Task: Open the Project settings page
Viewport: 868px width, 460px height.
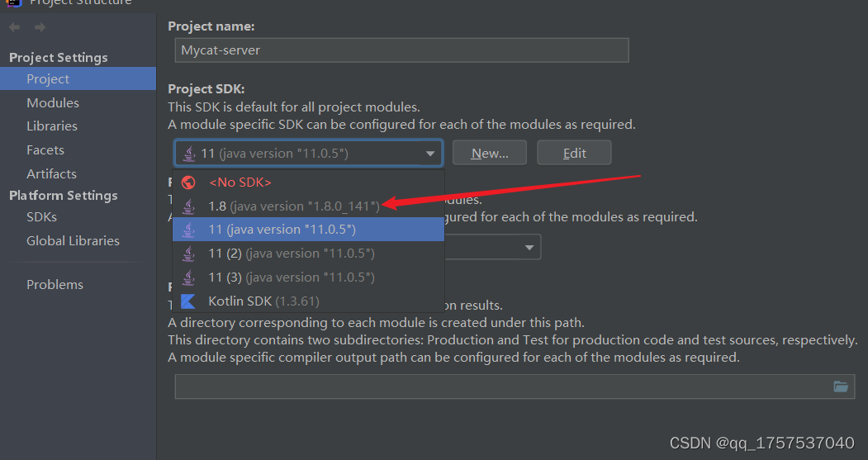Action: 78,78
